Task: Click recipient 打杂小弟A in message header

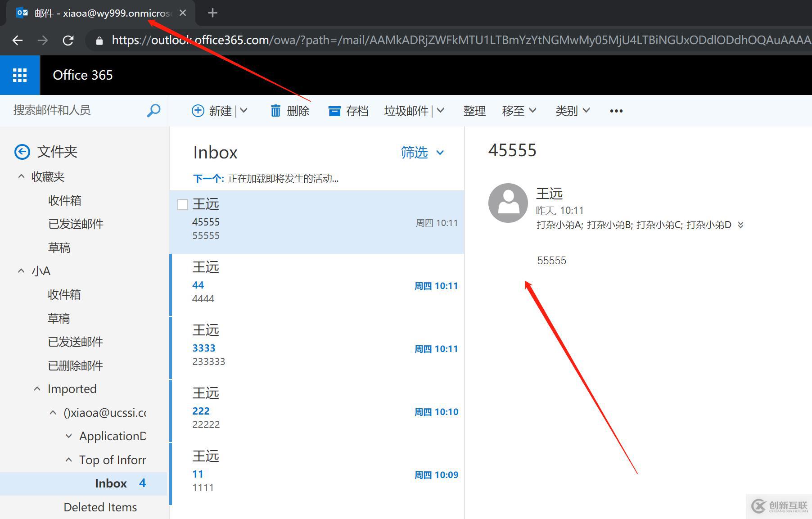Action: [x=559, y=225]
